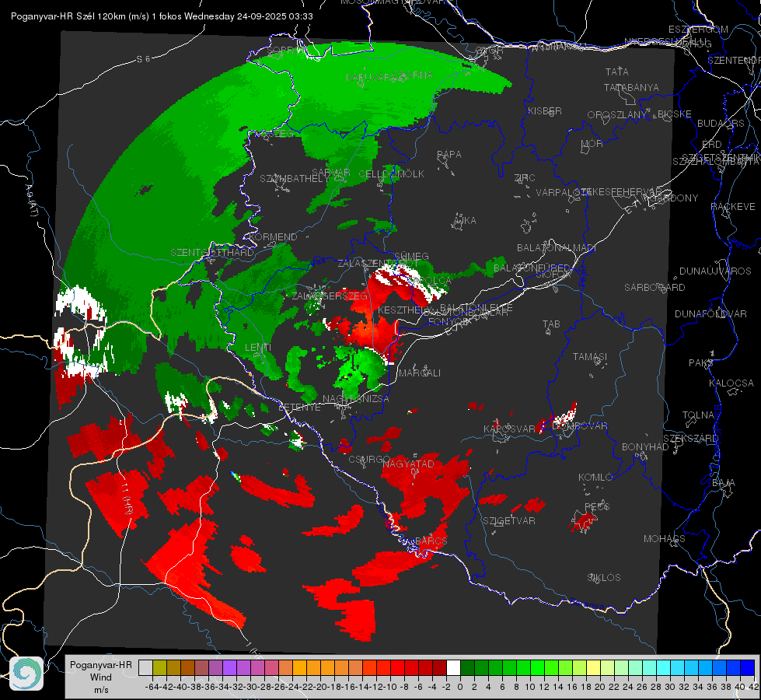761x700 pixels.
Task: Select the SÁRVÁR label
Action: pyautogui.click(x=331, y=172)
